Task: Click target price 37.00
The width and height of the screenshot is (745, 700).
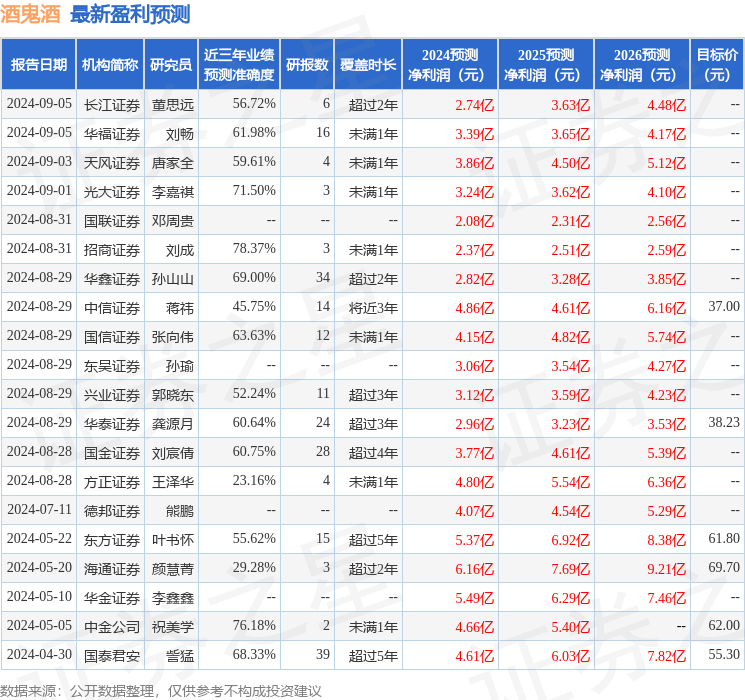Action: (724, 307)
